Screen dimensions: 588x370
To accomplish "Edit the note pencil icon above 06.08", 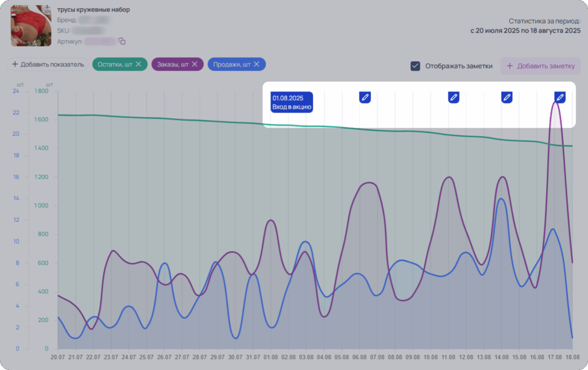I will pyautogui.click(x=365, y=98).
